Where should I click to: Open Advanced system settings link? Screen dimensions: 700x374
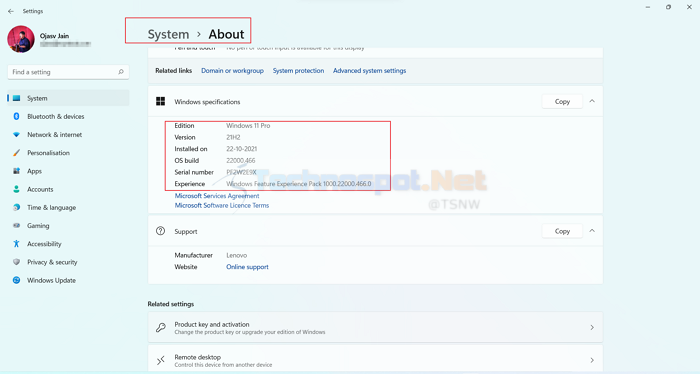(369, 71)
